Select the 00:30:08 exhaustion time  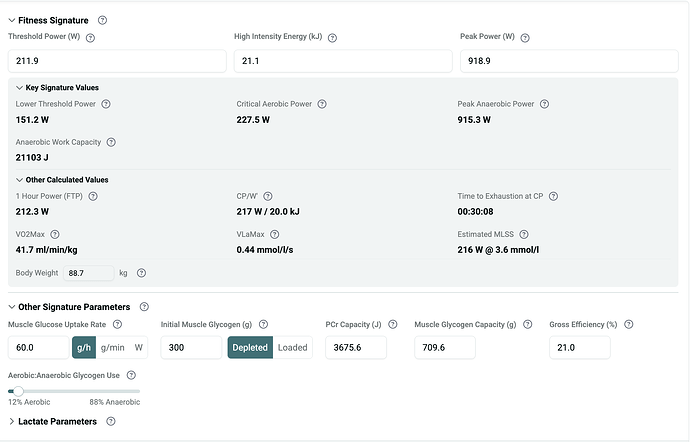coord(475,212)
